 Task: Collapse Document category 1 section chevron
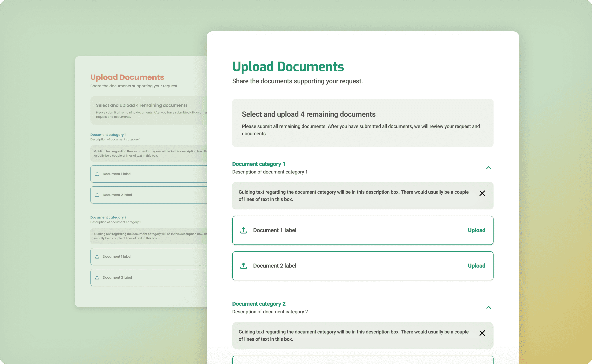pos(488,168)
